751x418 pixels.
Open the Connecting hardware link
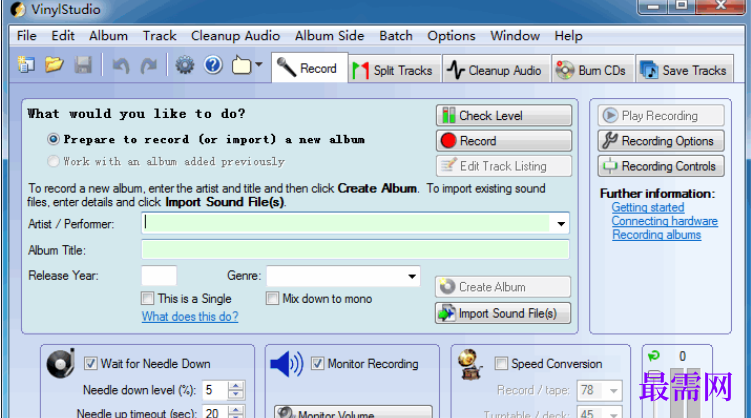pos(665,221)
